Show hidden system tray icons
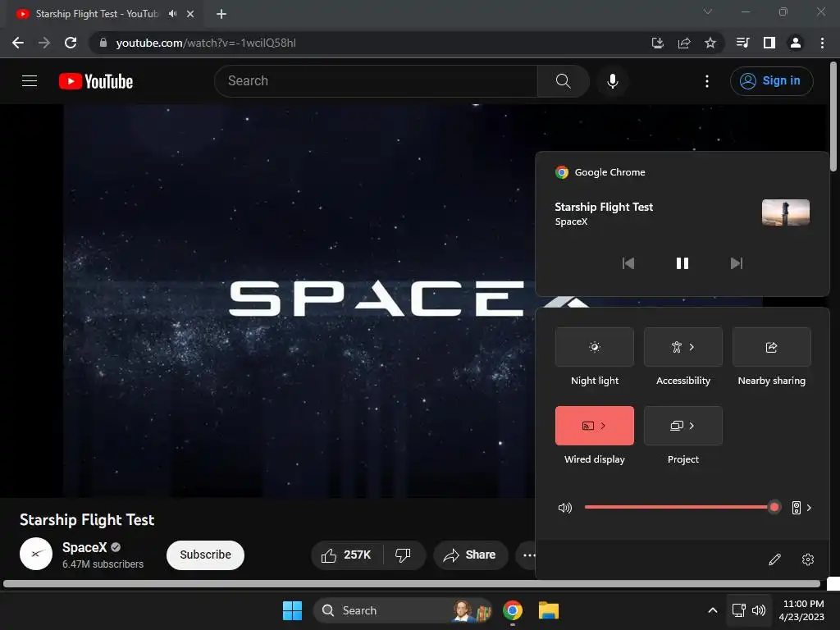Image resolution: width=840 pixels, height=630 pixels. pos(713,610)
